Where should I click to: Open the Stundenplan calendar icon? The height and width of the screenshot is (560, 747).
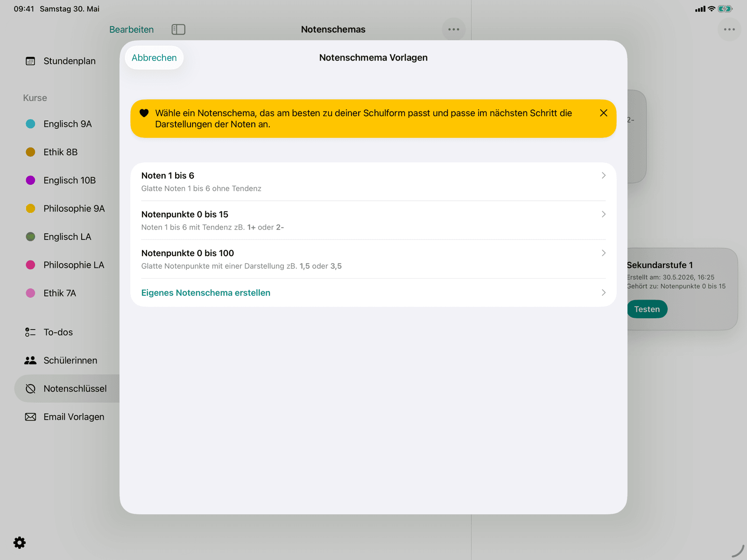click(30, 61)
